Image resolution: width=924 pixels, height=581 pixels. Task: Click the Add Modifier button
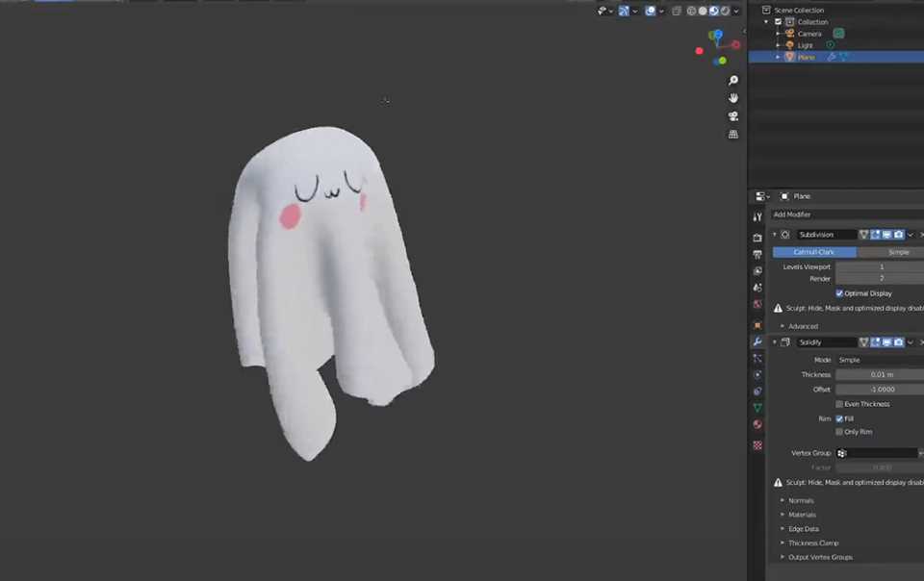(x=847, y=215)
